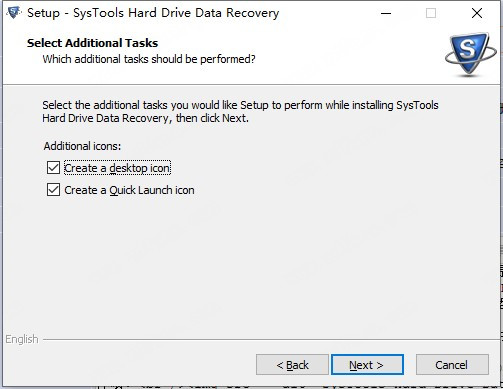503x389 pixels.
Task: Click the 'Select Additional Tasks' heading
Action: (x=92, y=43)
